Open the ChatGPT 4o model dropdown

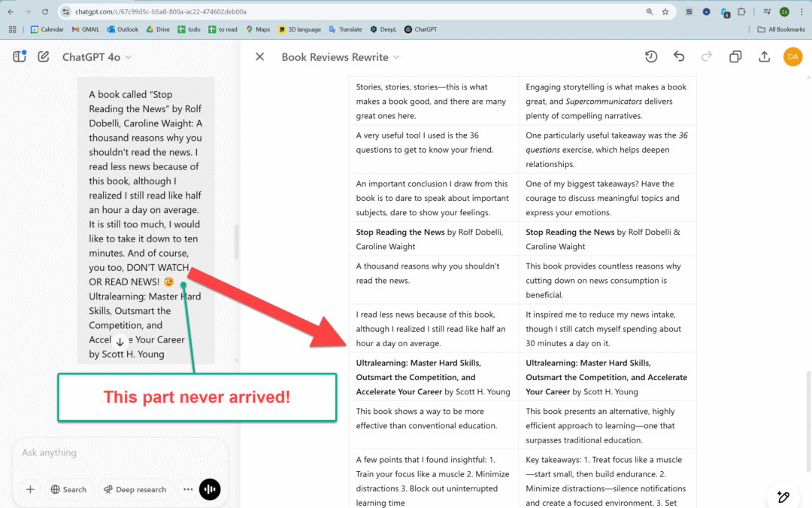(x=96, y=57)
